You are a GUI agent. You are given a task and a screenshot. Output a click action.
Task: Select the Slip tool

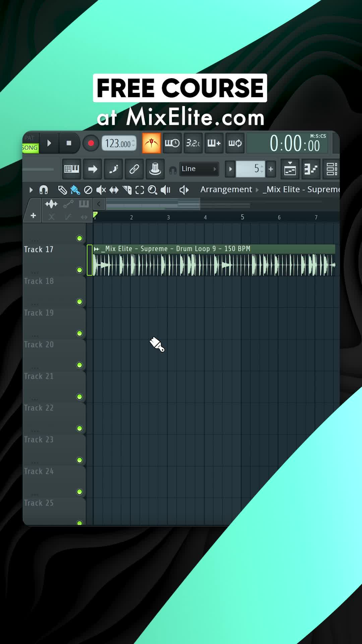pyautogui.click(x=114, y=190)
